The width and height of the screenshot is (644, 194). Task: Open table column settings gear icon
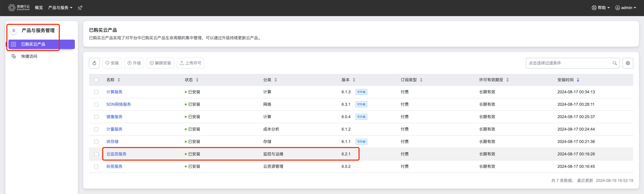coord(628,63)
